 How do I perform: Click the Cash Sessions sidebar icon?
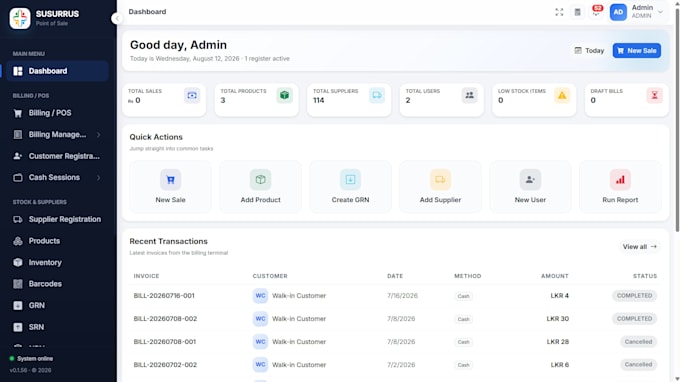[x=18, y=178]
